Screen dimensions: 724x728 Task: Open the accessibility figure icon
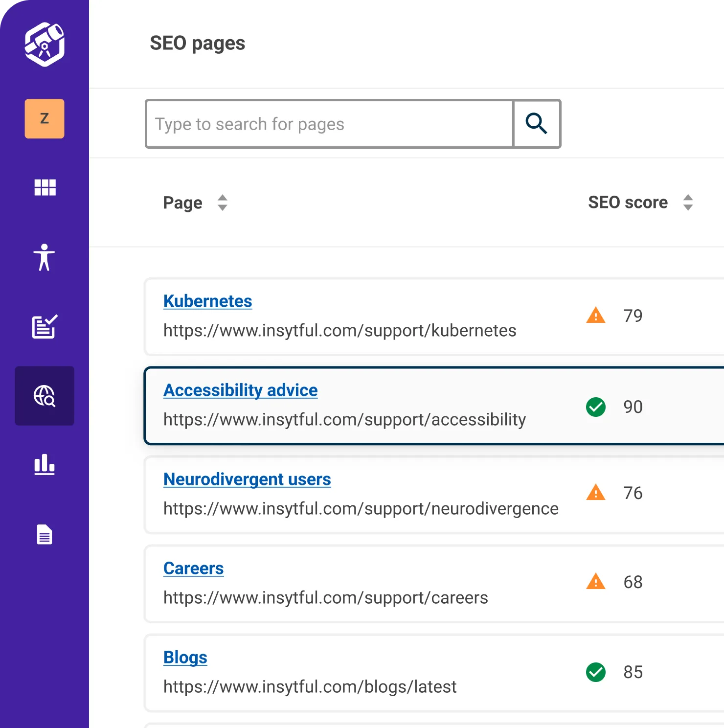(45, 257)
